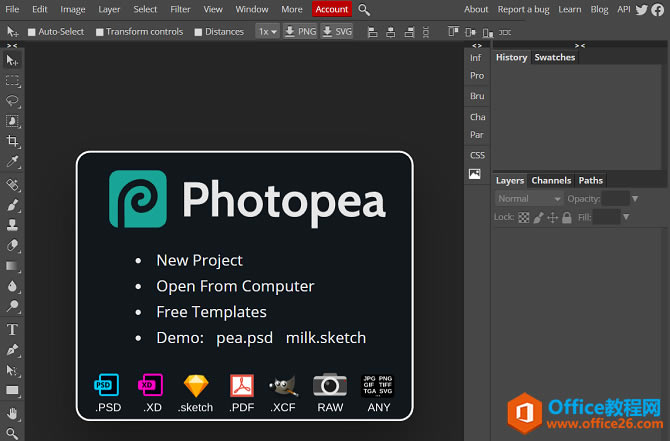
Task: Open the Facebook link icon
Action: (658, 9)
